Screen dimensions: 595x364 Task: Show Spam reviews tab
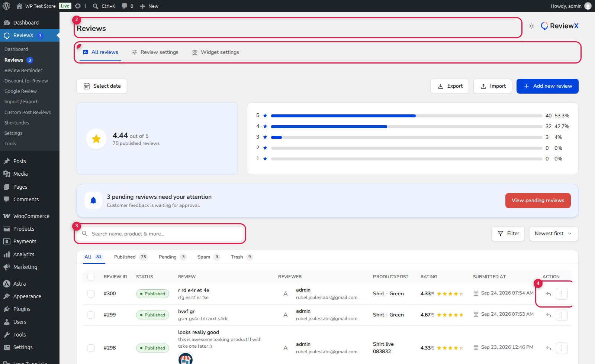pyautogui.click(x=209, y=257)
